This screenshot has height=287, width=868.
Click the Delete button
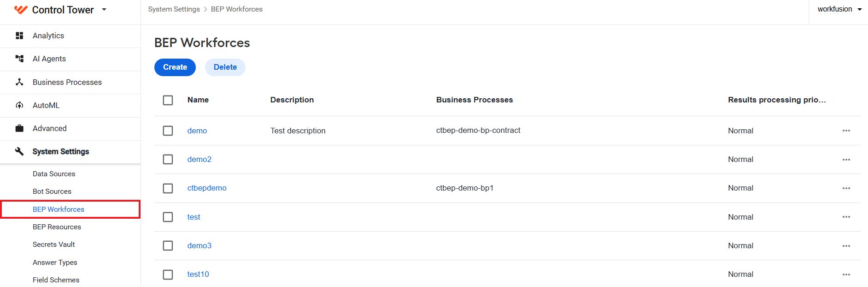[x=225, y=67]
